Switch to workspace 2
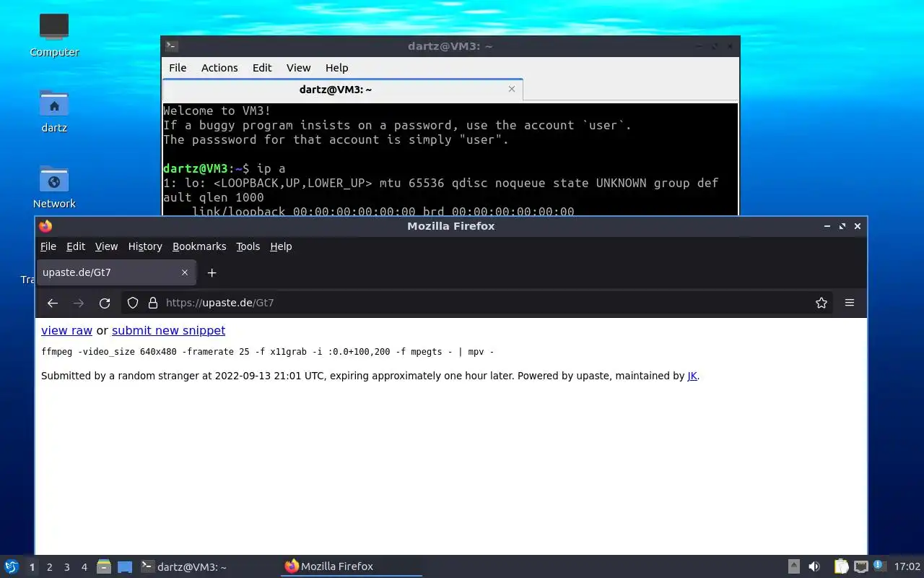Screen dimensions: 924x578 coord(49,567)
